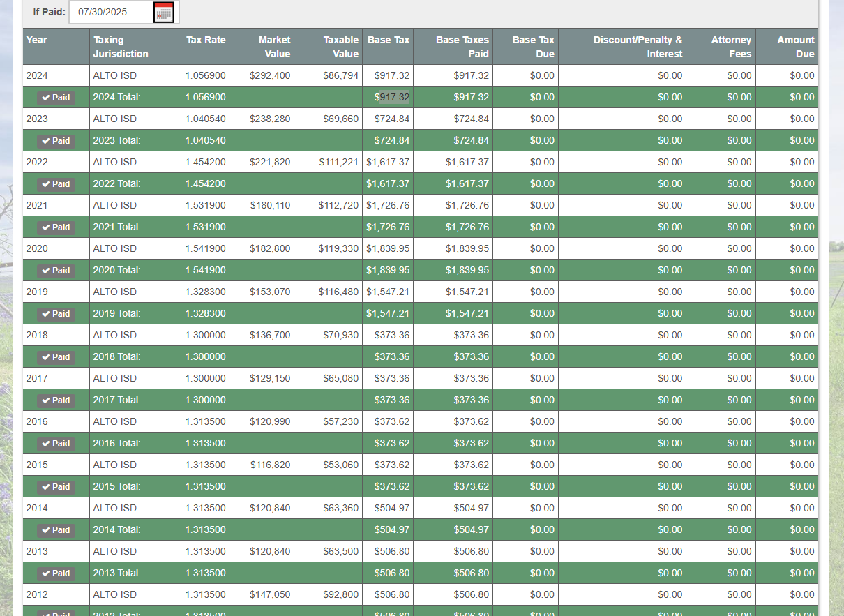
Task: Select the highlighted 2024 Total base tax amount
Action: [393, 97]
